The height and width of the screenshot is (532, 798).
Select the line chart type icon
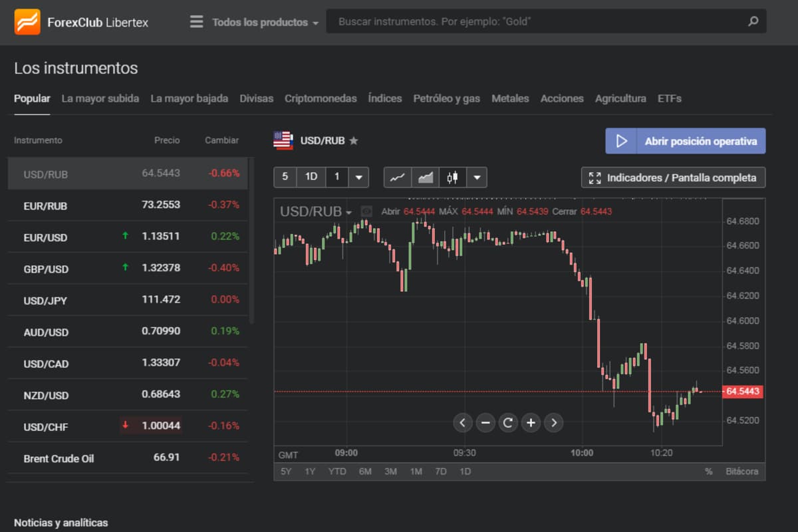pos(398,178)
